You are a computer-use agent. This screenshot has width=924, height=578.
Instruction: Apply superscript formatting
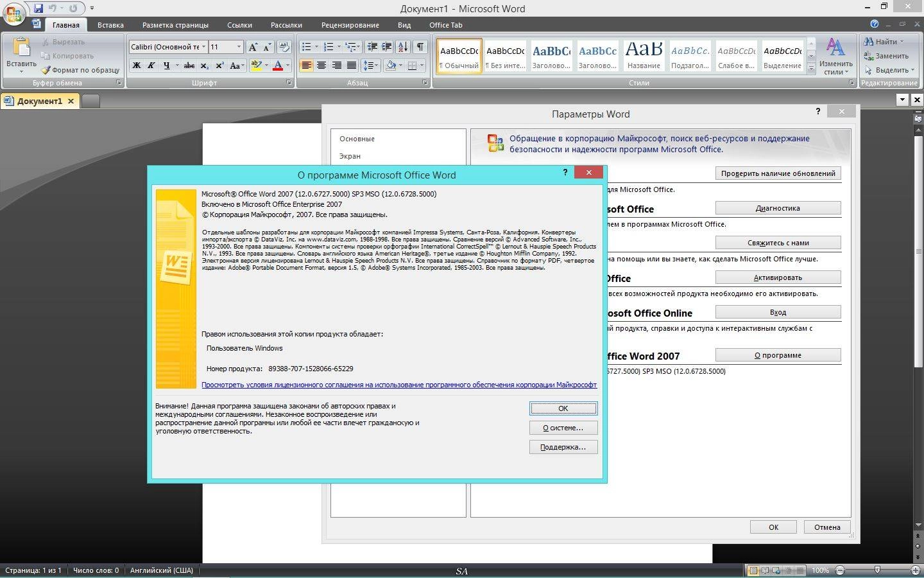[x=219, y=66]
